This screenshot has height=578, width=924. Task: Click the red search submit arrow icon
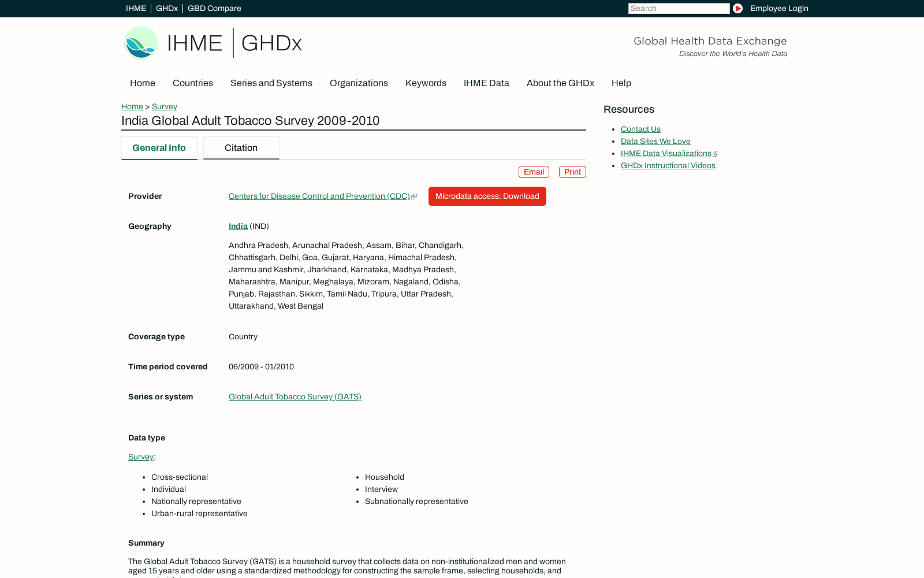pos(737,8)
